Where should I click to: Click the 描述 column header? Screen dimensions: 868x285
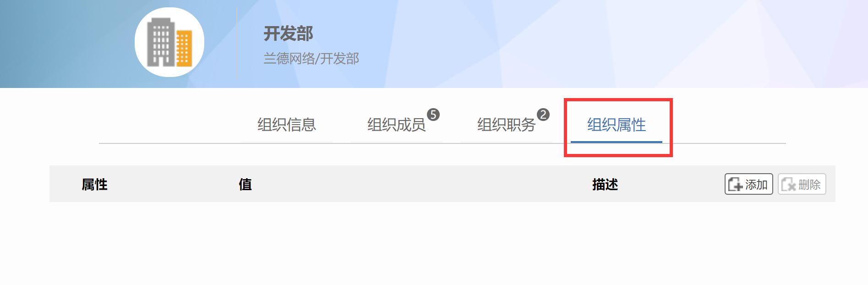tap(605, 184)
